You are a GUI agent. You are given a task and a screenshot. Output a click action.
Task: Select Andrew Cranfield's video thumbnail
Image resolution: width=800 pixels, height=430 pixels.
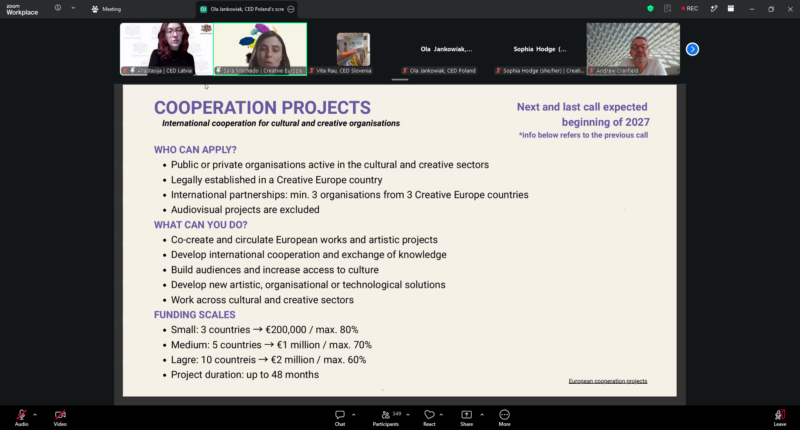633,49
